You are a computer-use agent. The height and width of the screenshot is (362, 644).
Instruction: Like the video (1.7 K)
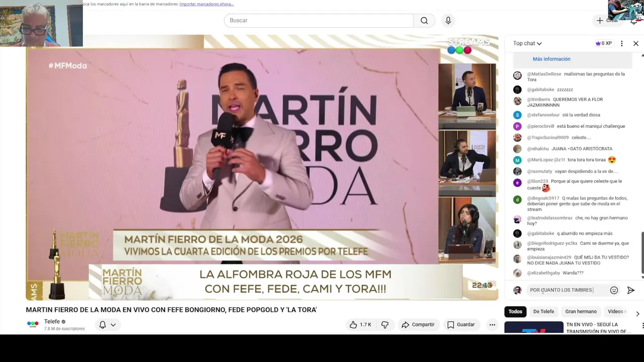pyautogui.click(x=360, y=325)
